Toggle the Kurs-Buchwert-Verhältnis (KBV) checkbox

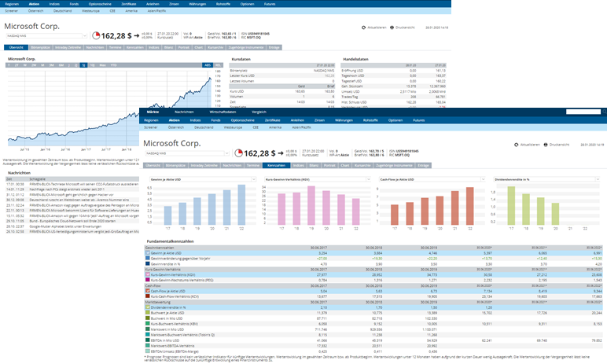click(x=148, y=323)
